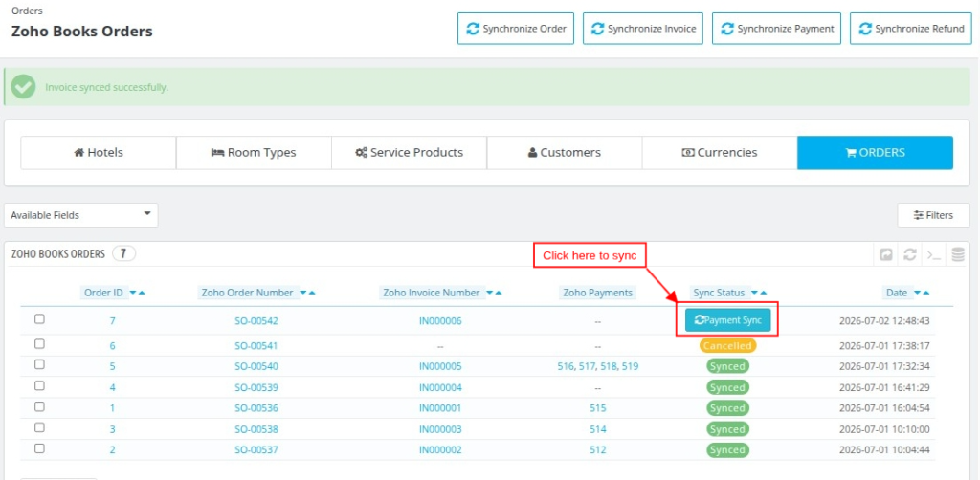Tick checkbox for order 2
The width and height of the screenshot is (980, 480).
tap(39, 448)
